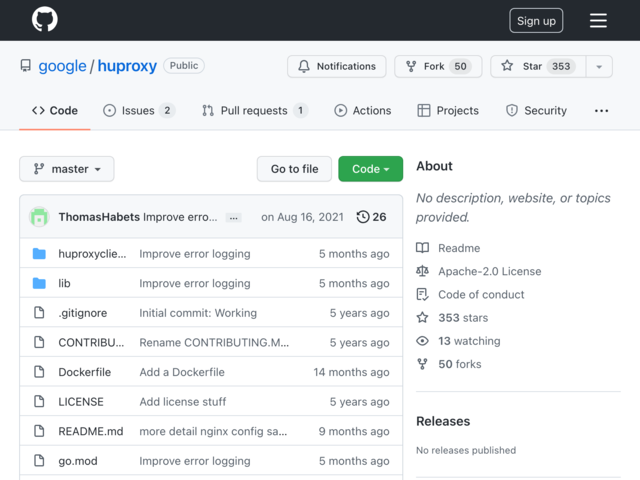Click the Notifications bell button
640x480 pixels.
click(337, 66)
